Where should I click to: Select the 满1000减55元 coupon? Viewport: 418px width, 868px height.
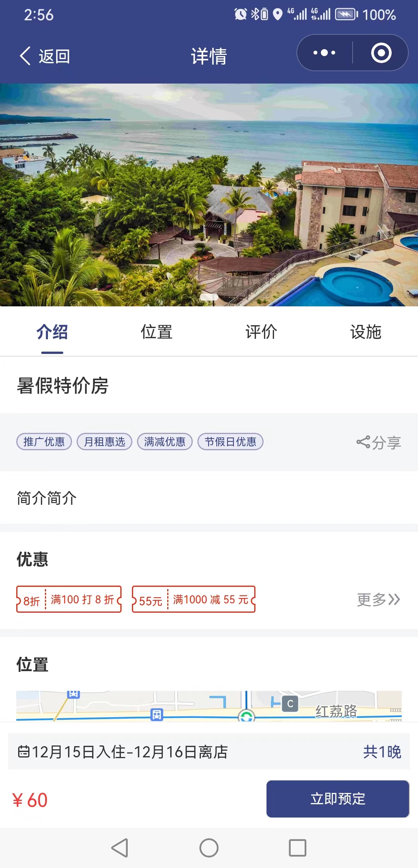[x=194, y=599]
